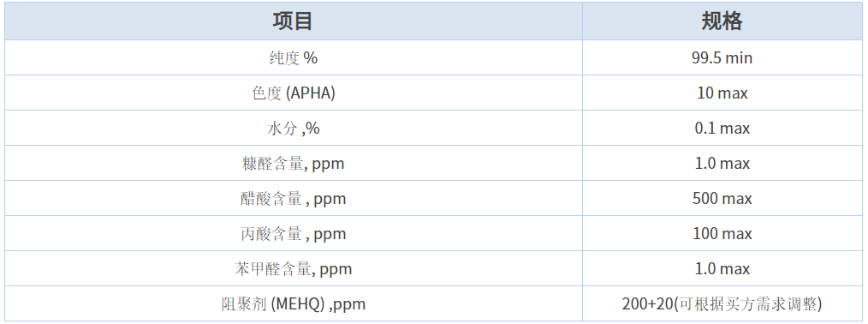Viewport: 868px width, 324px height.
Task: Click the 水分 ,% row label
Action: [294, 128]
